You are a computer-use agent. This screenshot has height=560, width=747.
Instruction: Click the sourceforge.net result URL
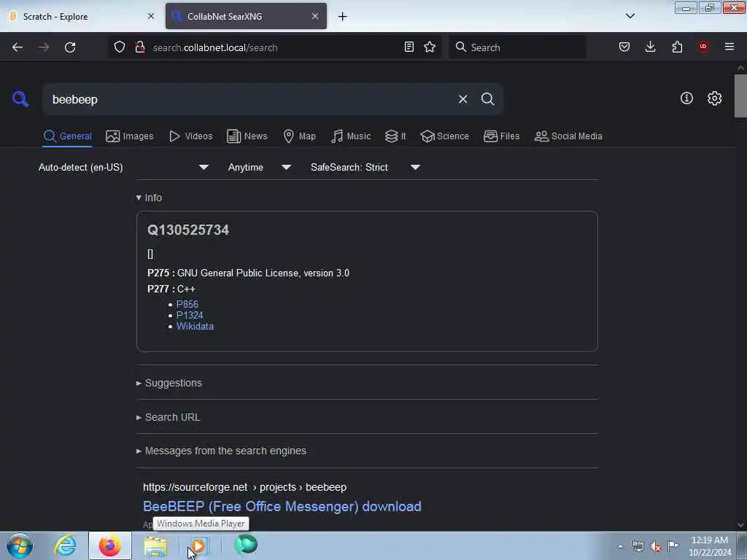245,487
